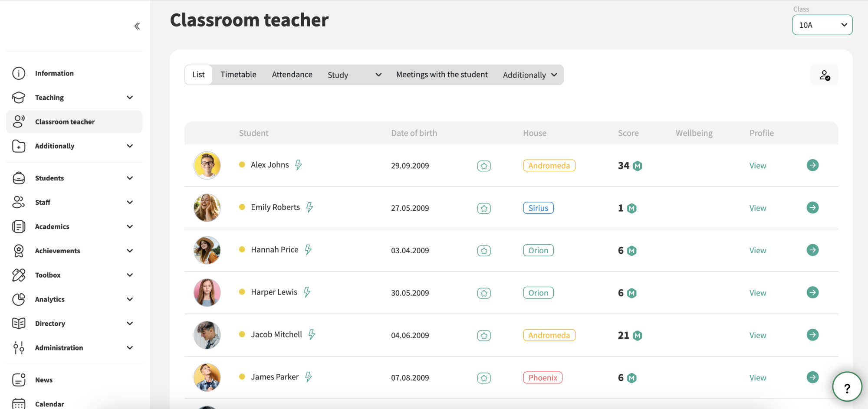Viewport: 868px width, 409px height.
Task: Click the Calendar icon in sidebar
Action: click(19, 404)
